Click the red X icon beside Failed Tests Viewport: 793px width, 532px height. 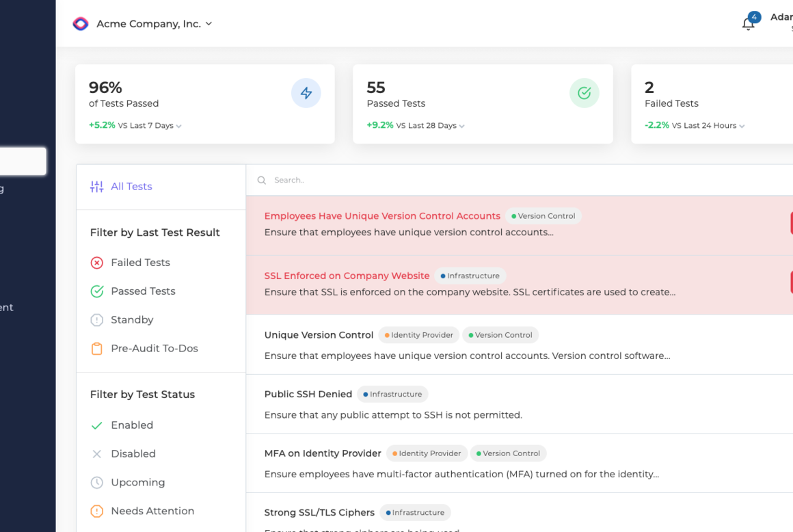click(x=96, y=263)
